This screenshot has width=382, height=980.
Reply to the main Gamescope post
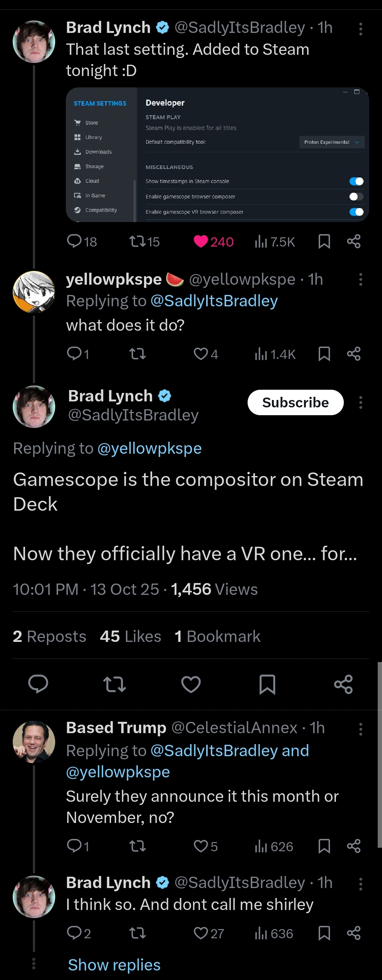pyautogui.click(x=38, y=684)
